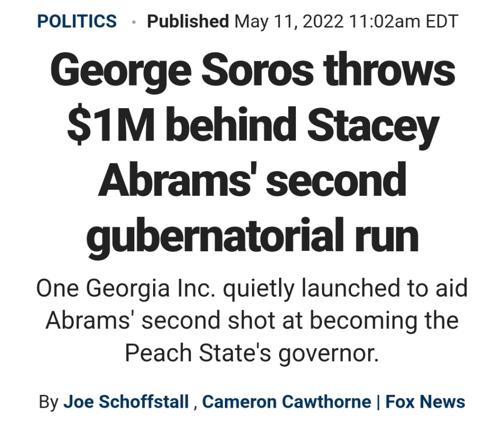
Task: Open the POLITICS category link
Action: pyautogui.click(x=77, y=21)
